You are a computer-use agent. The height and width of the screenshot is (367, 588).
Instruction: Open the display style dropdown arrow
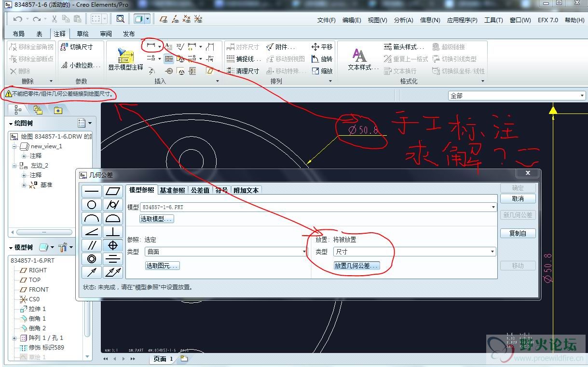point(148,19)
